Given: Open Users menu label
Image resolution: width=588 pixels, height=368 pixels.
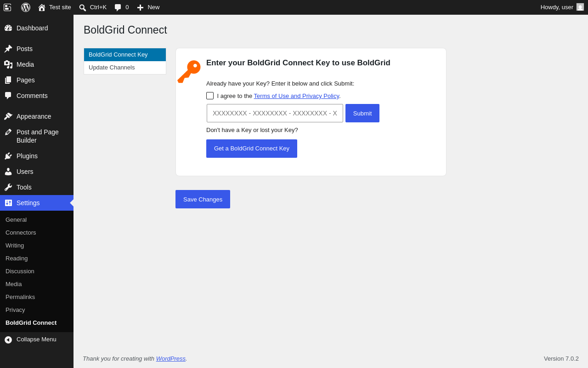Looking at the screenshot, I should click(x=25, y=172).
